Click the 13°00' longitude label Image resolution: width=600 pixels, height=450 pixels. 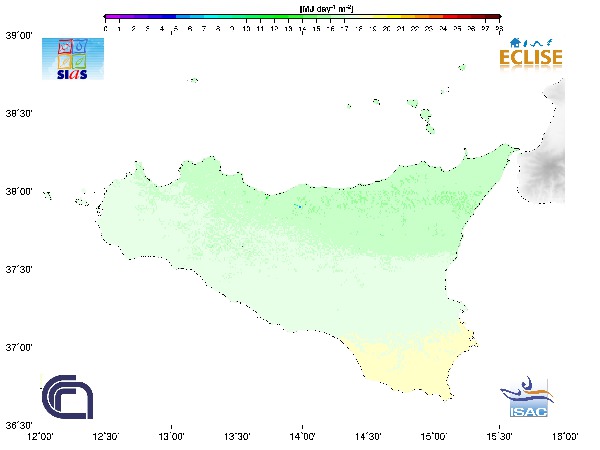point(171,436)
